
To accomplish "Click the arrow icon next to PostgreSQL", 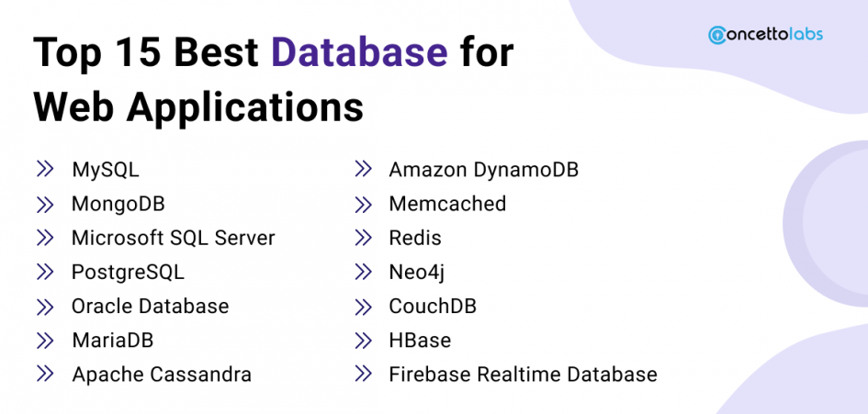I will pos(45,272).
